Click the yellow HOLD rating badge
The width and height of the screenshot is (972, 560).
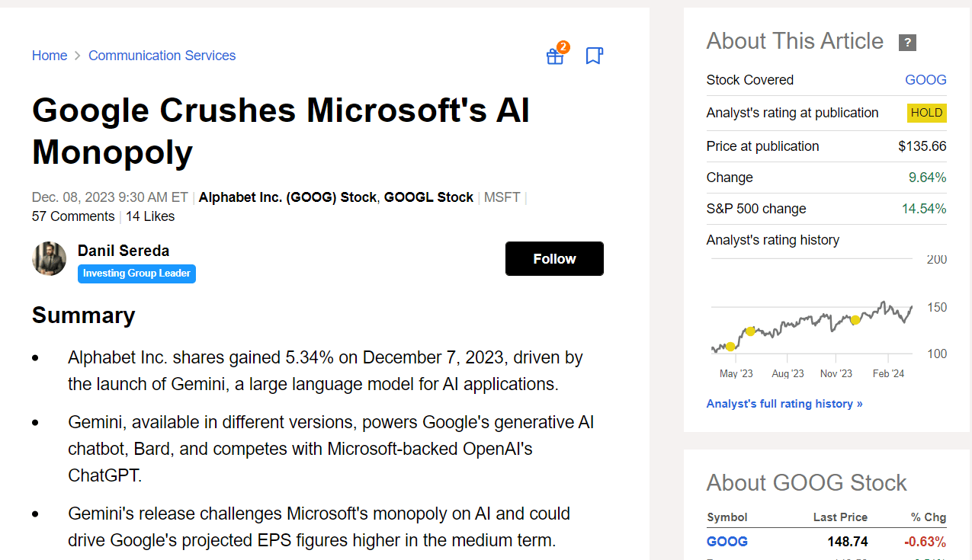926,113
